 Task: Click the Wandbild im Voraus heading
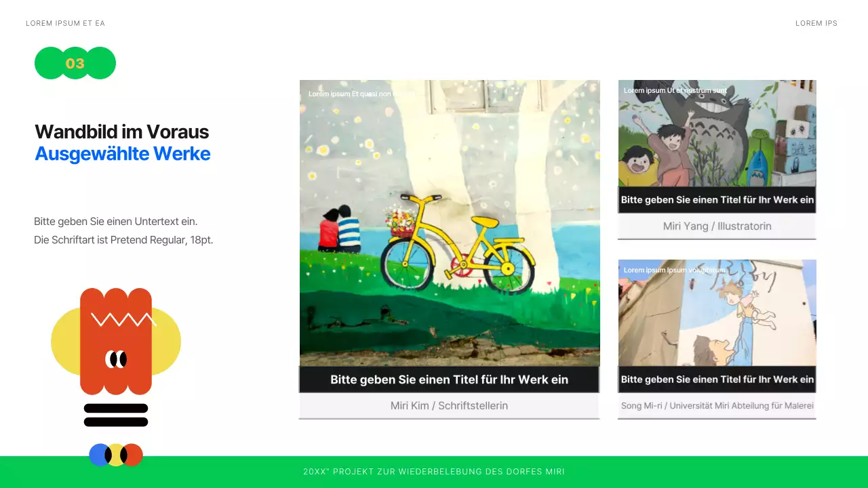coord(122,131)
